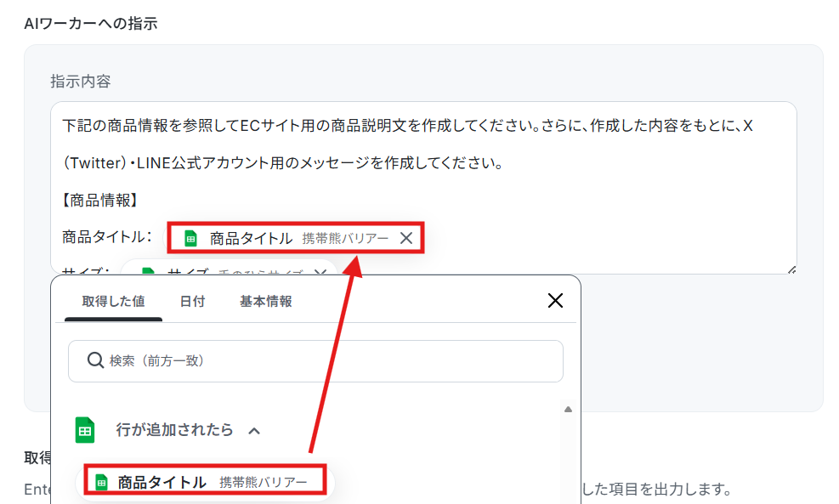Viewport: 839px width, 504px height.
Task: Open the 基本情報 tab
Action: [266, 302]
